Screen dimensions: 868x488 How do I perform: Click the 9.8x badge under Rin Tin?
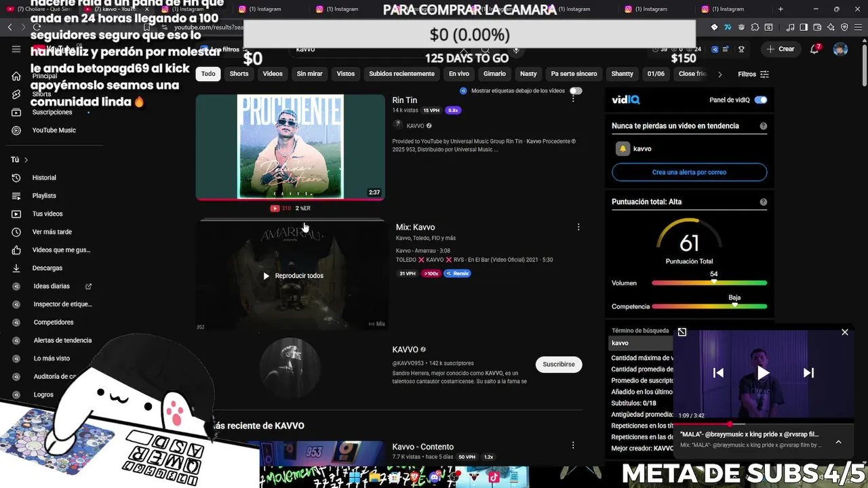453,110
